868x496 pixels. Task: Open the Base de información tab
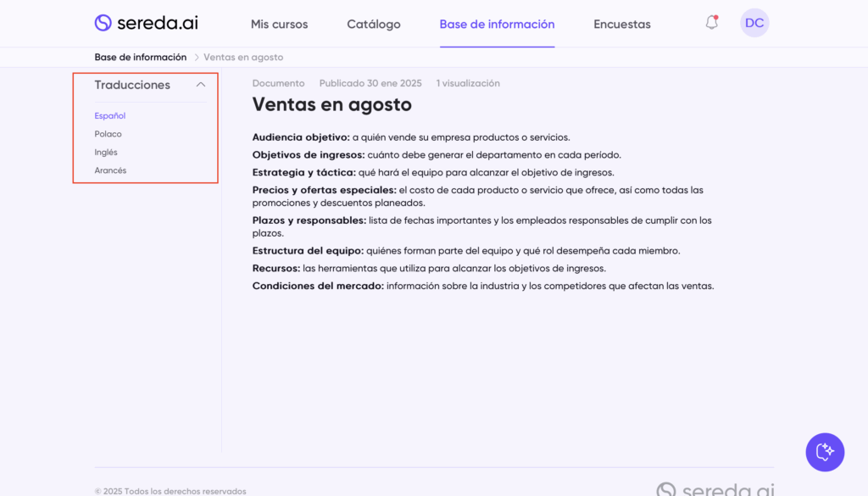[x=497, y=25]
